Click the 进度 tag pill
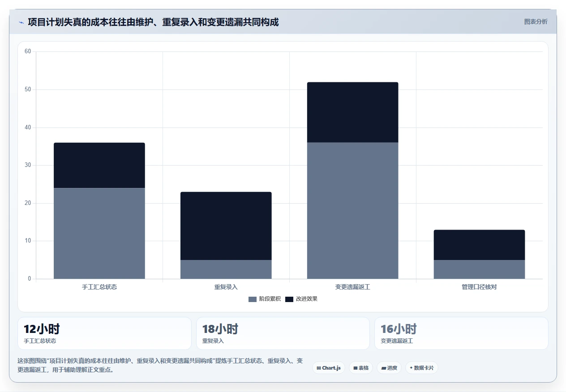The height and width of the screenshot is (392, 566). (x=389, y=368)
